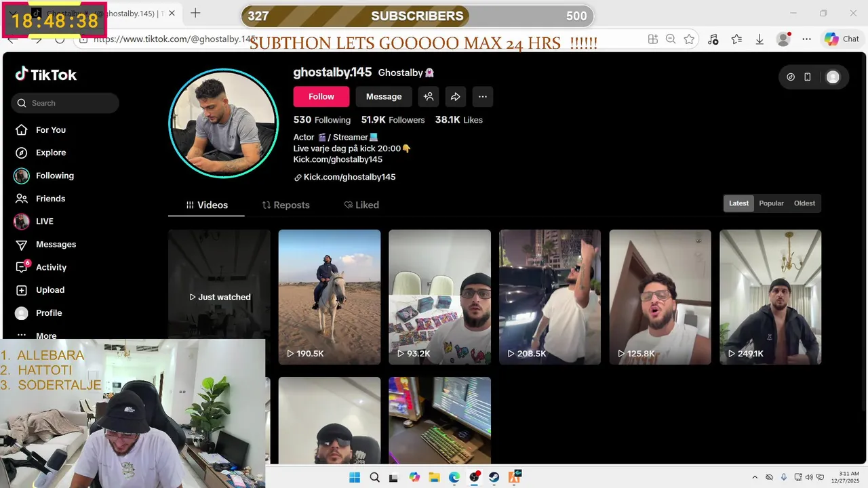This screenshot has width=868, height=488.
Task: Click the Get Coins icon in the top-right pill
Action: tap(791, 77)
